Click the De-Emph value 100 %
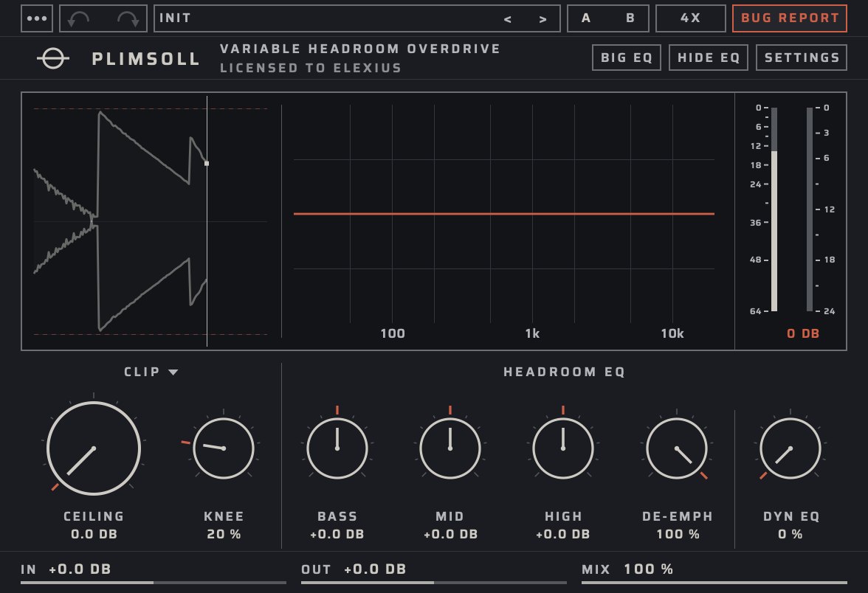 (678, 534)
